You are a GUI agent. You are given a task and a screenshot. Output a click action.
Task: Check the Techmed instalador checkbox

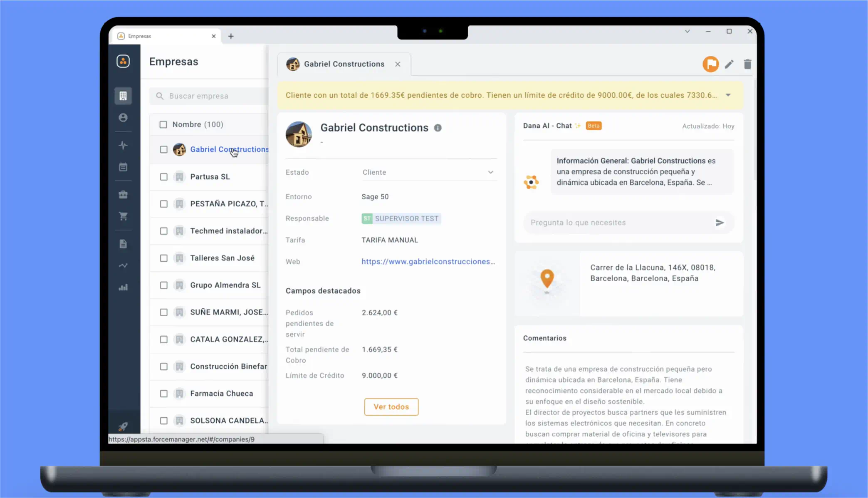tap(164, 231)
